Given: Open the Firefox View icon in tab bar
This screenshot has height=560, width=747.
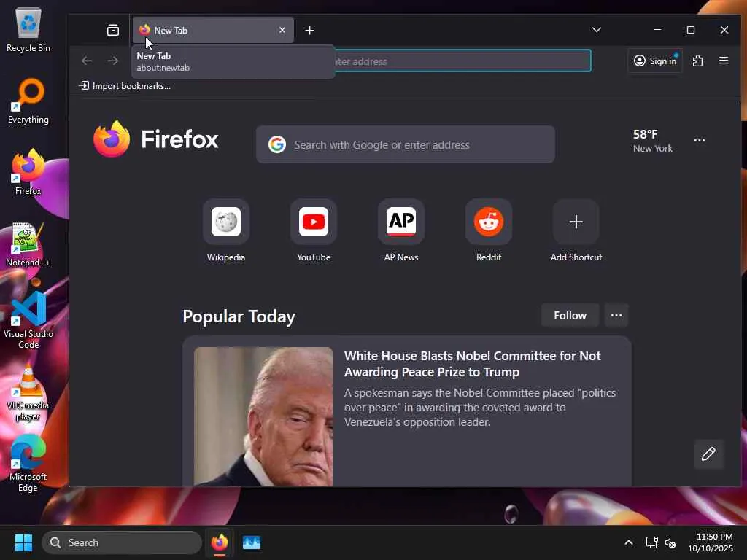Looking at the screenshot, I should pos(113,31).
